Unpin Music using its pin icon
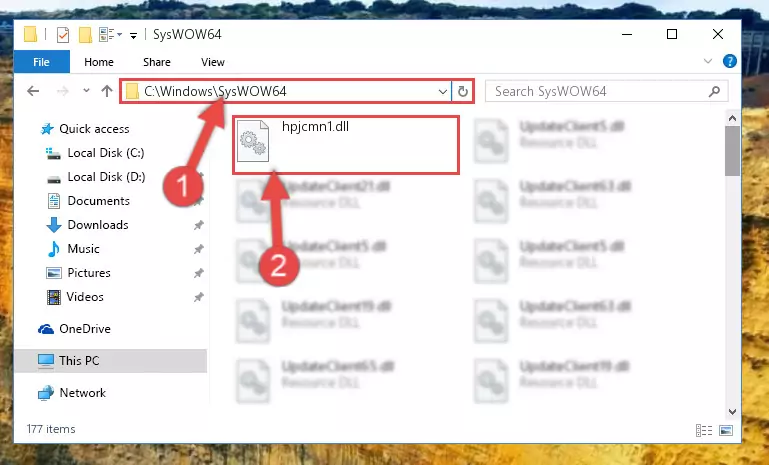This screenshot has width=769, height=465. click(198, 249)
